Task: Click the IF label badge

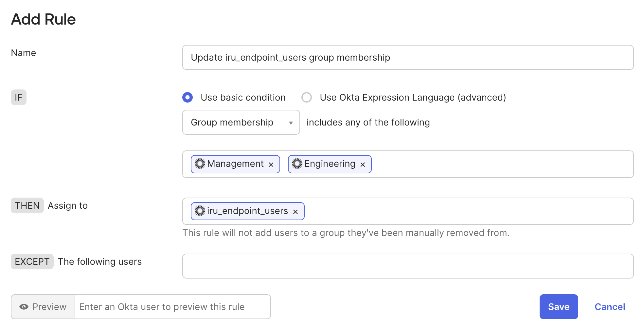Action: click(19, 97)
